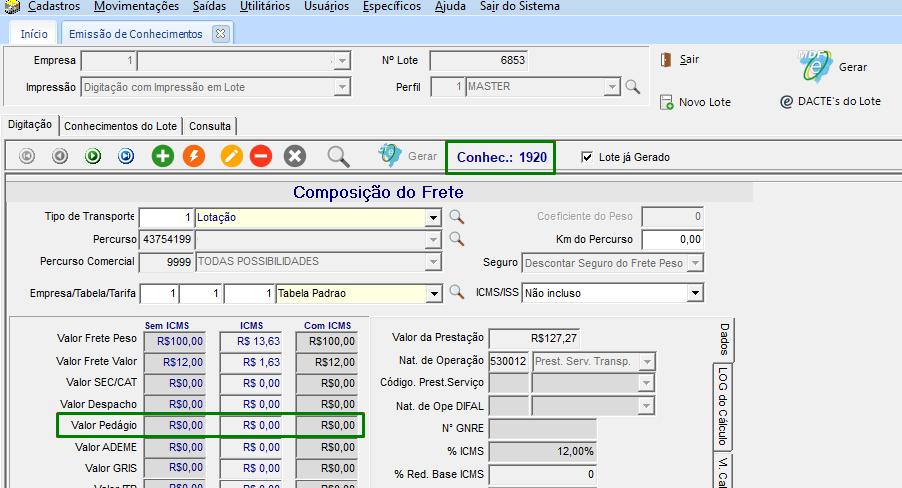Click the gray X cancel icon
Image resolution: width=902 pixels, height=488 pixels.
pyautogui.click(x=294, y=156)
